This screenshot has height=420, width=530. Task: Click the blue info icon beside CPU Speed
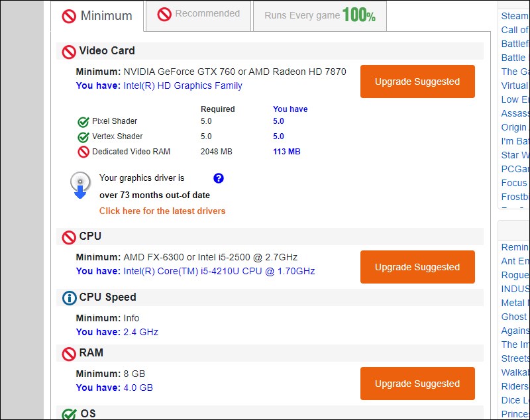point(69,297)
